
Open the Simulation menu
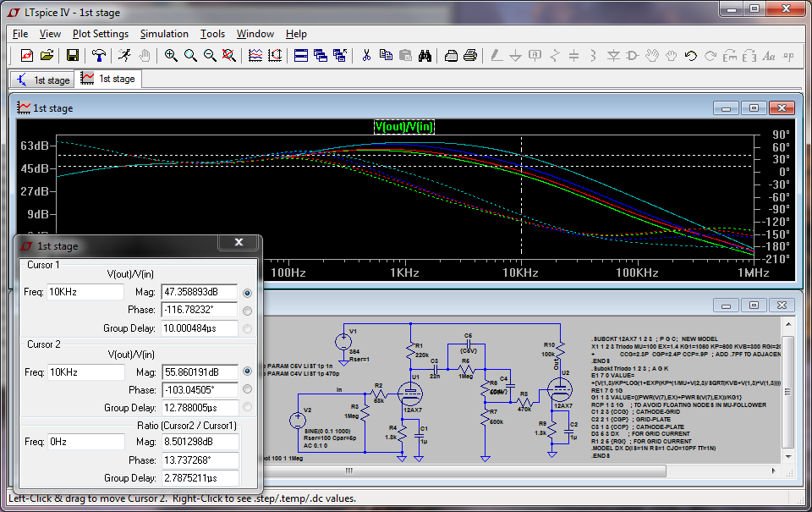(164, 34)
